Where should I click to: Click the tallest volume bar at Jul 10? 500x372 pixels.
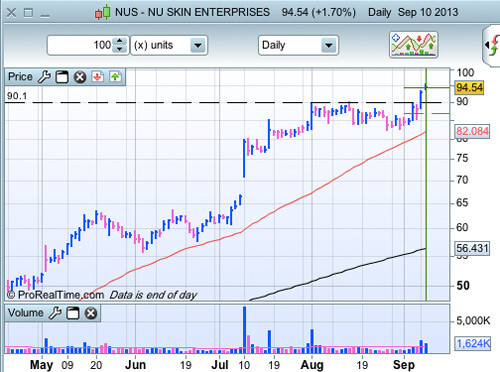click(244, 329)
